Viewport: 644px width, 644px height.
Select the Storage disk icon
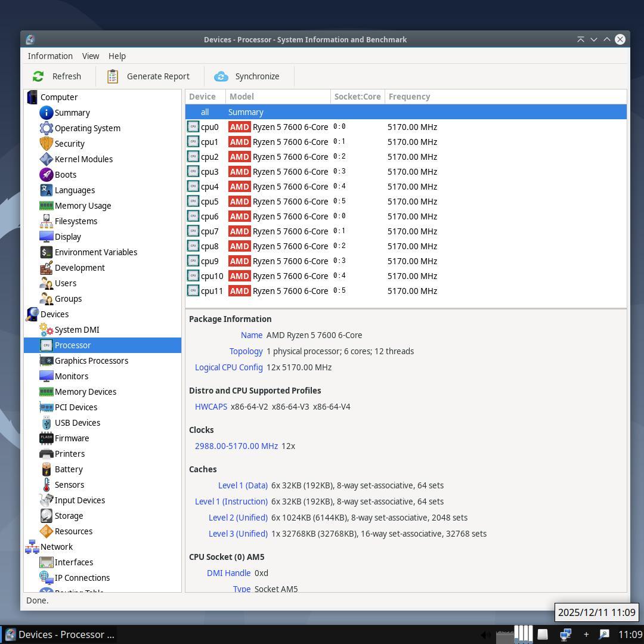click(46, 516)
